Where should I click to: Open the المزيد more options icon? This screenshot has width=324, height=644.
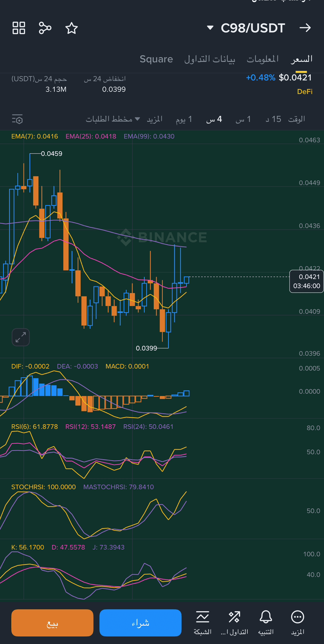(298, 622)
